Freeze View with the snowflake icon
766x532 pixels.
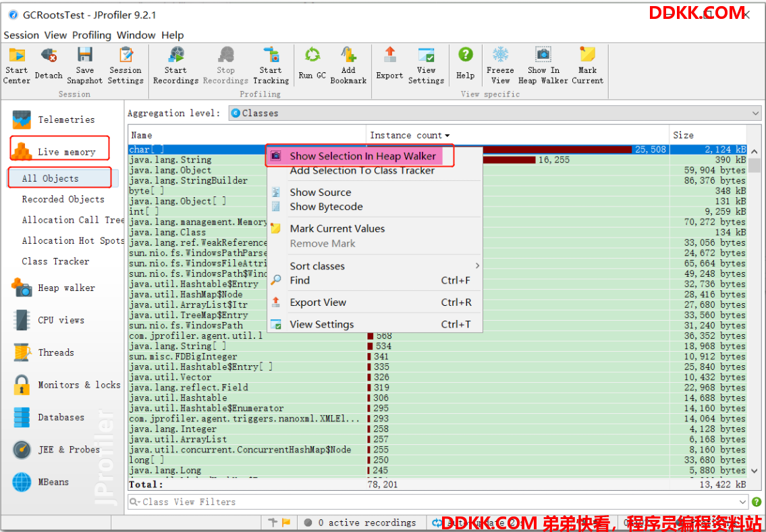pyautogui.click(x=500, y=65)
